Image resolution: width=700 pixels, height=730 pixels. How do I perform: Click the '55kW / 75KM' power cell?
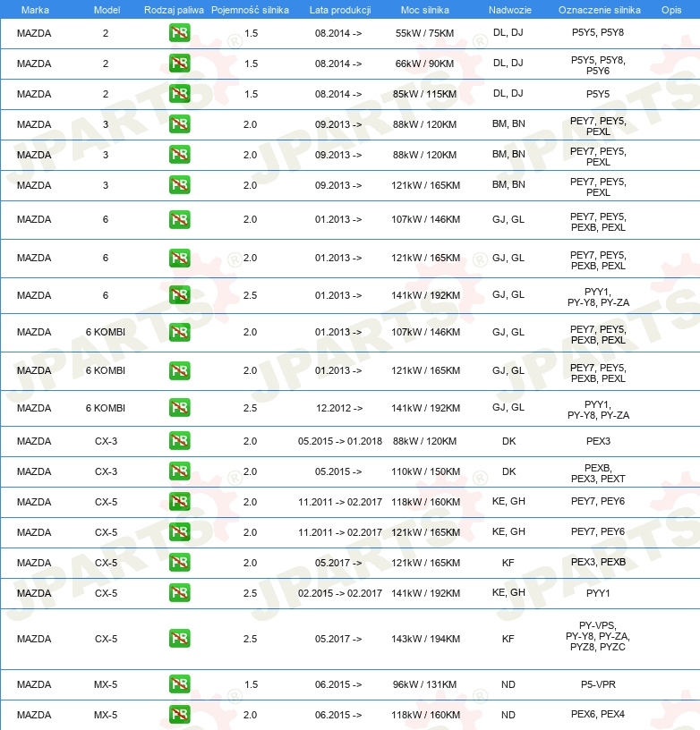point(425,33)
